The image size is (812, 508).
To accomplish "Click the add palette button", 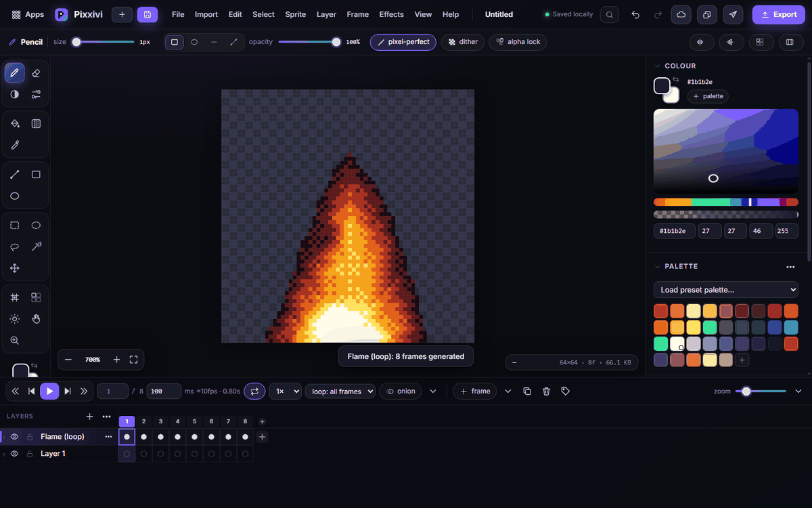I will (x=708, y=96).
